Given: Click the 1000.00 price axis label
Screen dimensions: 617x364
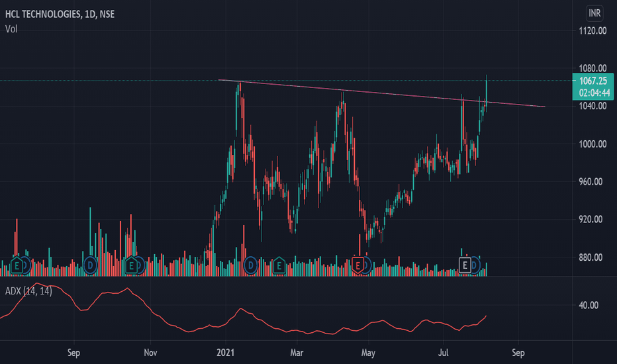Looking at the screenshot, I should (593, 144).
